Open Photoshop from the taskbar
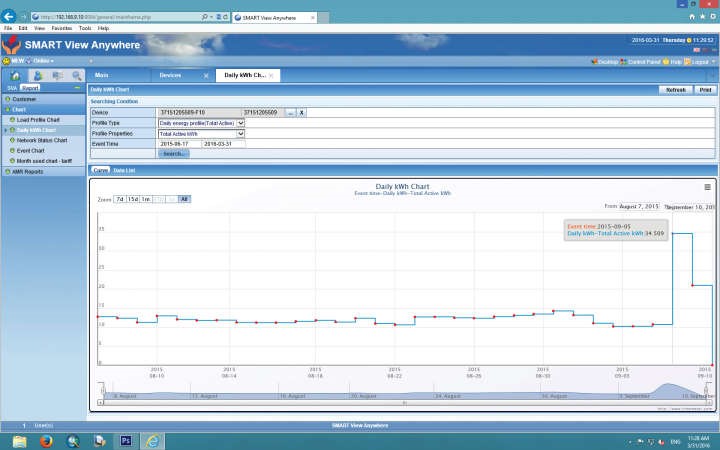This screenshot has height=450, width=720. coord(126,442)
